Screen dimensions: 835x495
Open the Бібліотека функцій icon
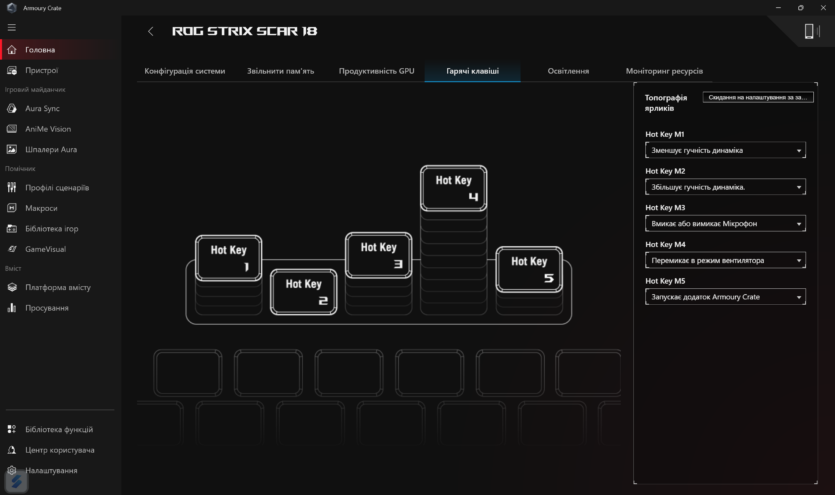12,429
